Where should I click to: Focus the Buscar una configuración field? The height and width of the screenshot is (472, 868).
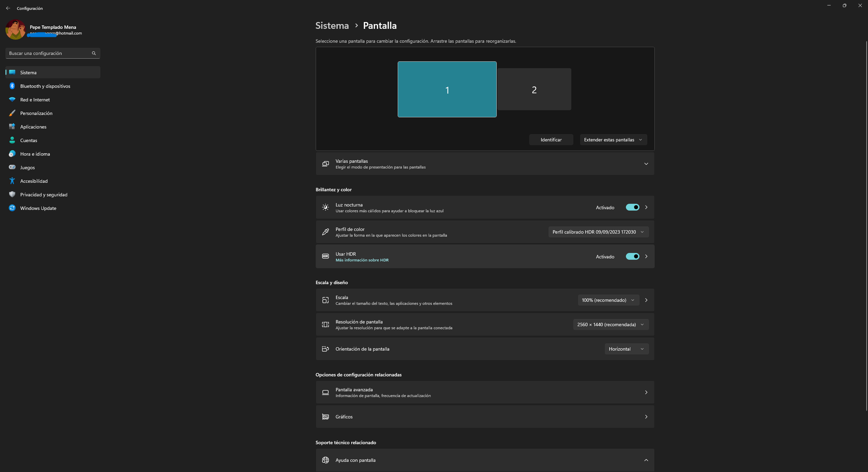47,53
